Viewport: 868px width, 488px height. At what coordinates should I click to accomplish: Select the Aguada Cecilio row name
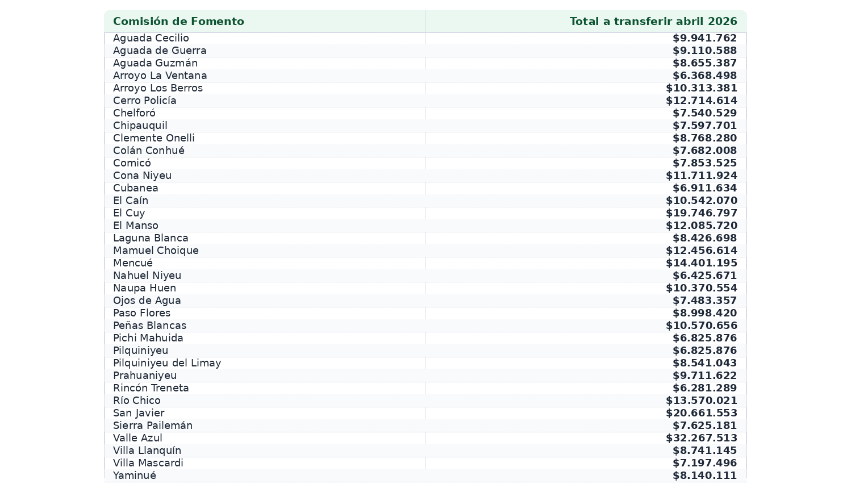coord(151,38)
